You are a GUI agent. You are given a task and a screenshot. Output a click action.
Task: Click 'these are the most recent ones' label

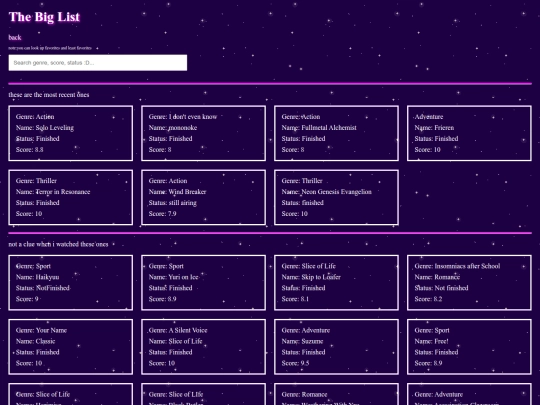tap(49, 95)
